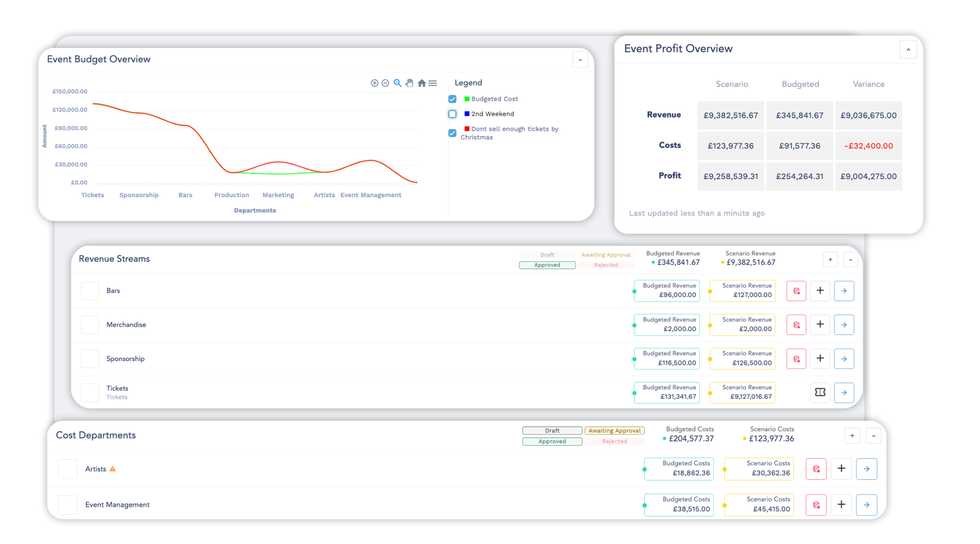This screenshot has height=544, width=980.
Task: Click the Budgeted Revenue box on Sponsorship
Action: (x=667, y=358)
